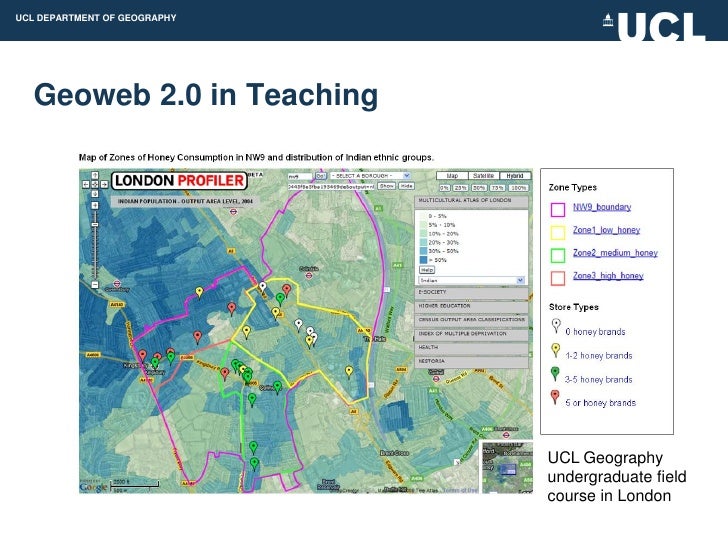Expand Index of Multiple Deprivation panel
The image size is (728, 546).
[x=471, y=334]
